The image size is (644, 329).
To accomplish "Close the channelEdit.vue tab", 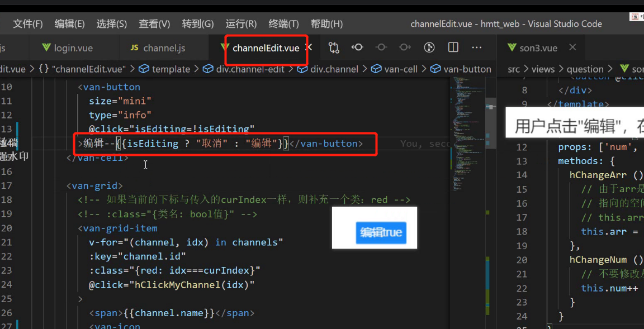I will pyautogui.click(x=310, y=47).
